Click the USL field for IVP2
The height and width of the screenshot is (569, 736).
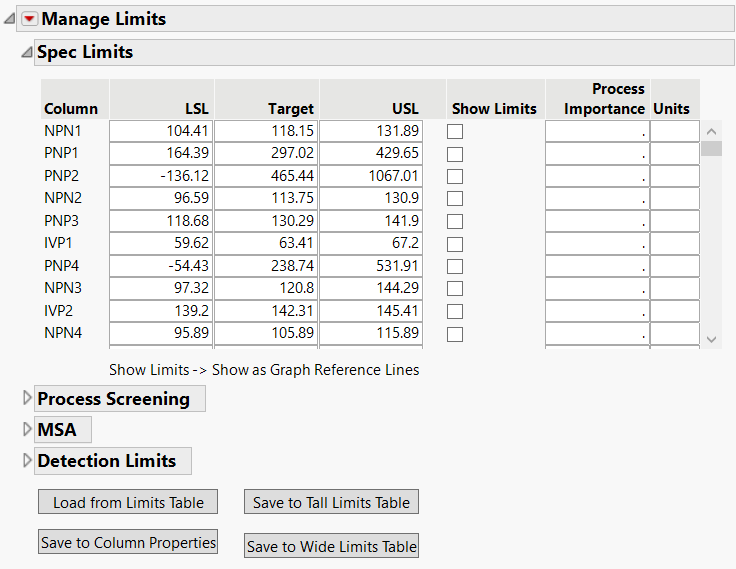tap(371, 311)
